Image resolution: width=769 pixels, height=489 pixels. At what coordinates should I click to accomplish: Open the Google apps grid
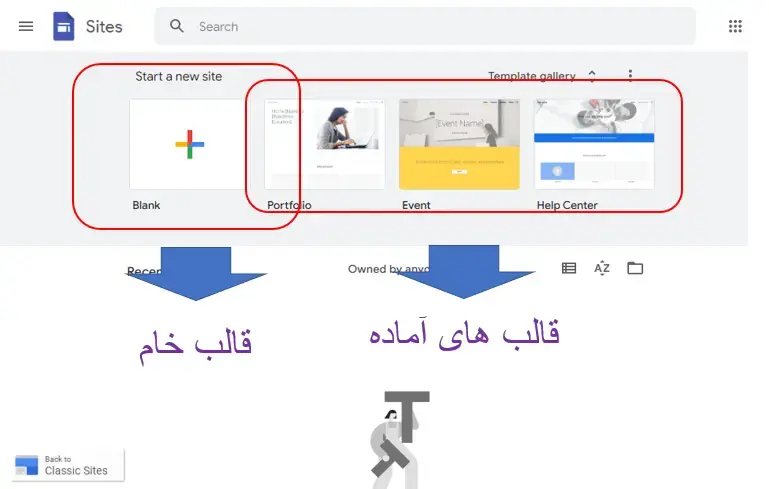[x=735, y=26]
